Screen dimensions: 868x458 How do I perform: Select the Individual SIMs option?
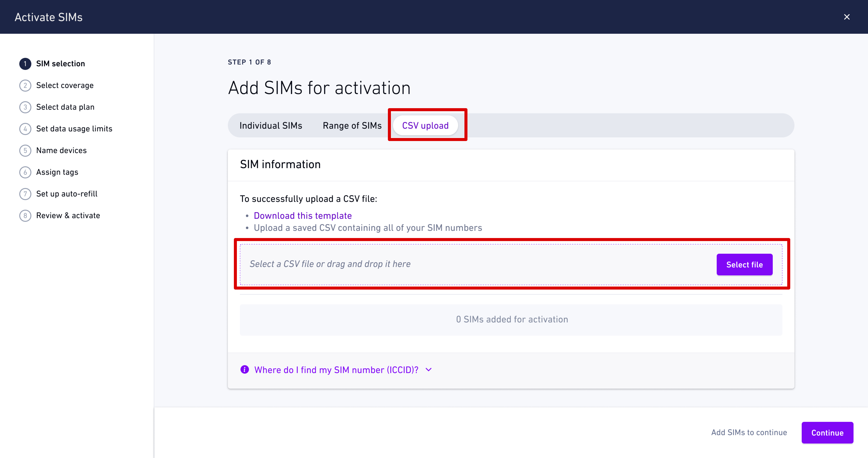point(271,125)
